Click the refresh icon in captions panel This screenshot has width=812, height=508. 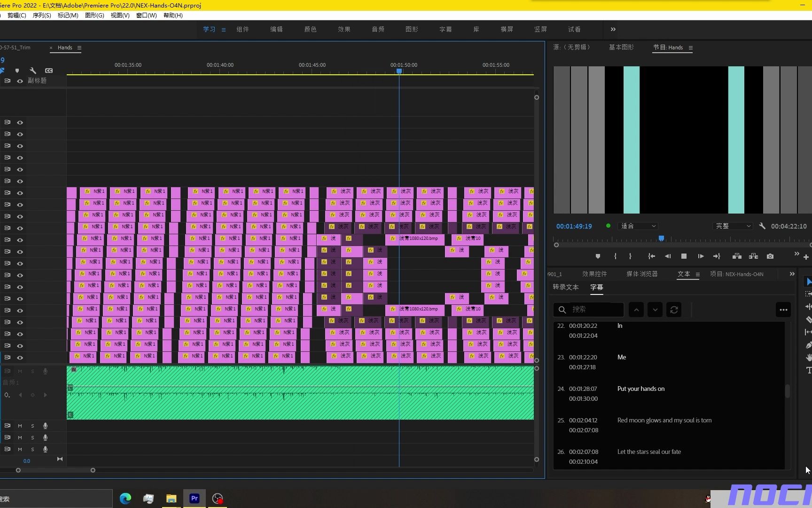(x=674, y=310)
